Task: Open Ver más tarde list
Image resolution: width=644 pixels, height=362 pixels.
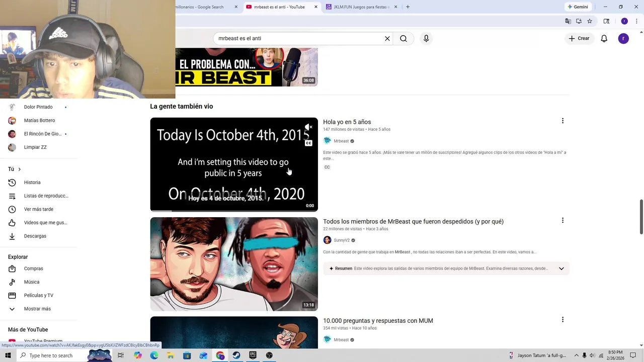Action: click(38, 209)
